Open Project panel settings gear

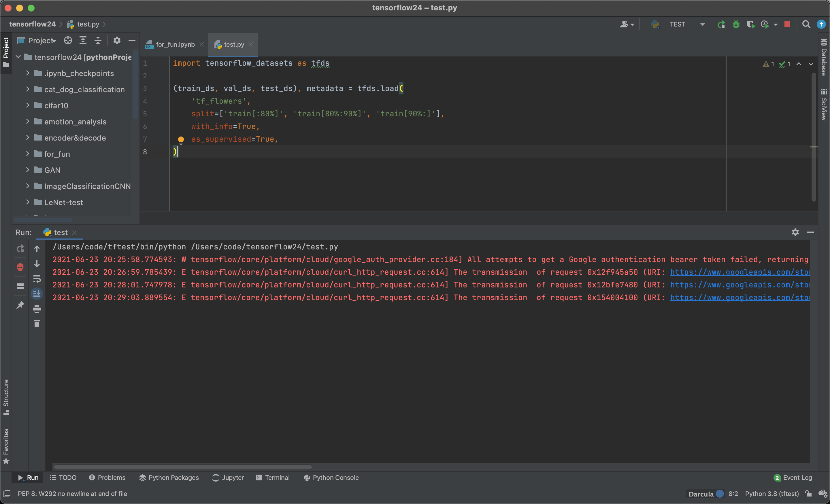[116, 41]
